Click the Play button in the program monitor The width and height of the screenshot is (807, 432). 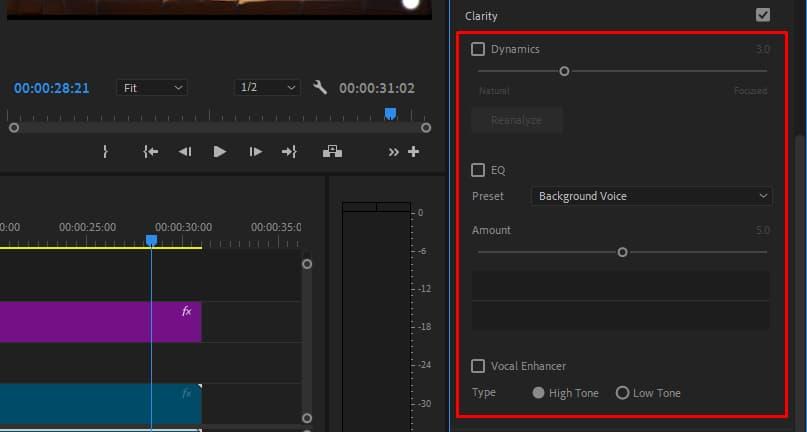pos(220,152)
